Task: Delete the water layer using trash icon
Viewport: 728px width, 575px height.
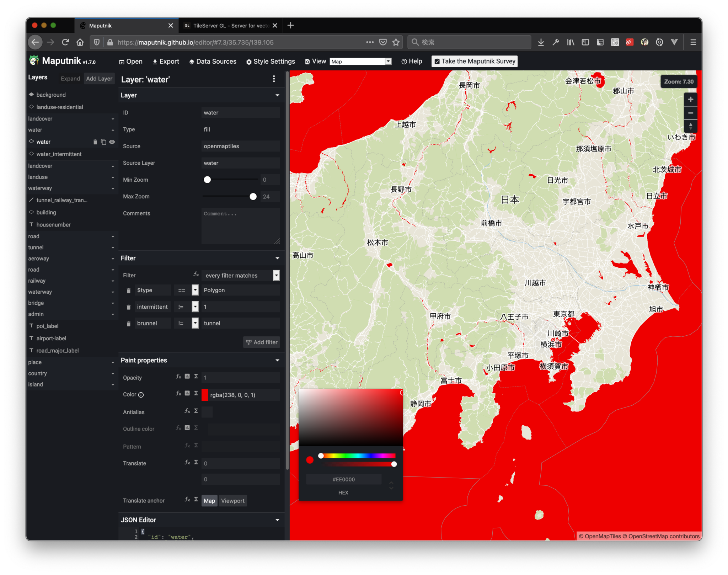Action: [95, 142]
